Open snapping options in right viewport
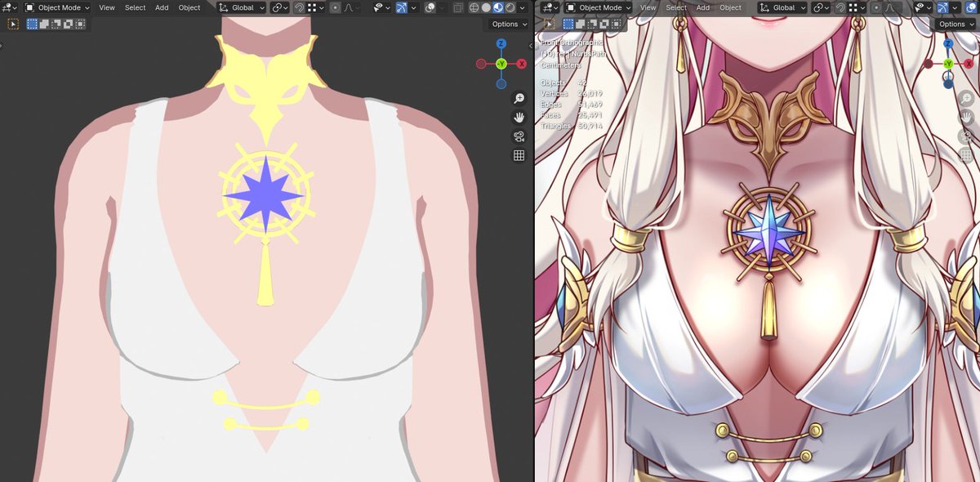980x482 pixels. [857, 7]
